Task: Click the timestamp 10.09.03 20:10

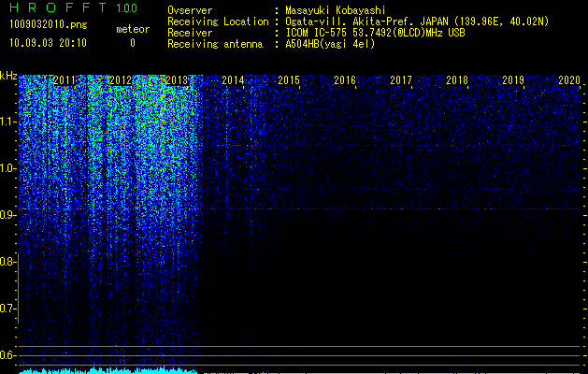Action: [49, 43]
